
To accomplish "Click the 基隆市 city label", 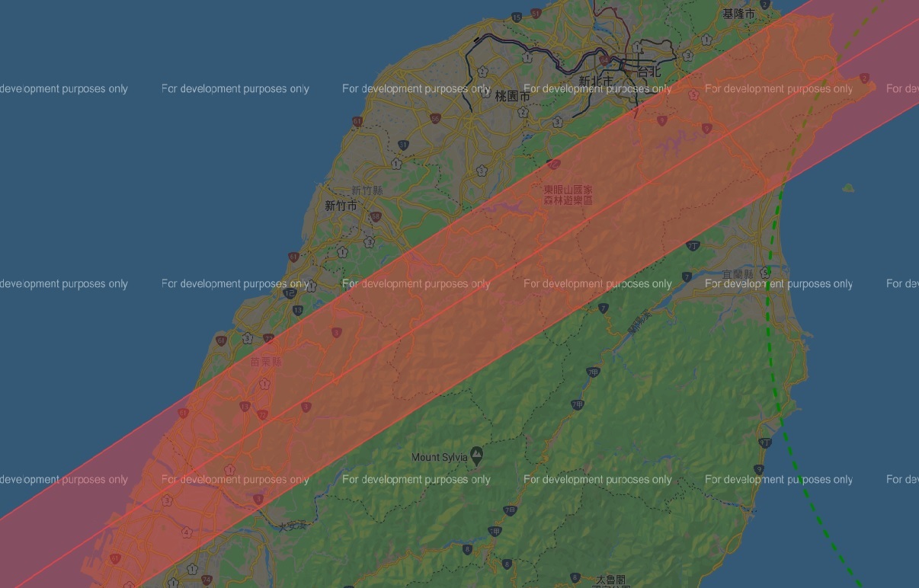I will 738,14.
